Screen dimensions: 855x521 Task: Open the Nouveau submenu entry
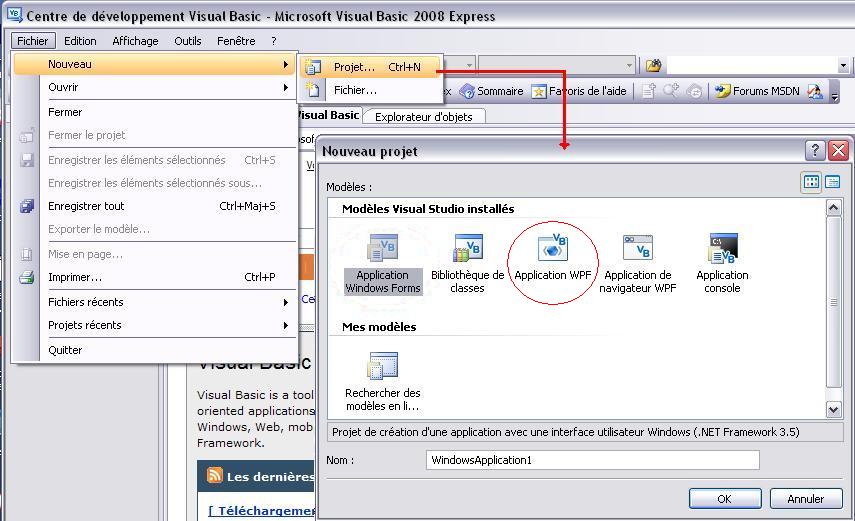point(155,64)
